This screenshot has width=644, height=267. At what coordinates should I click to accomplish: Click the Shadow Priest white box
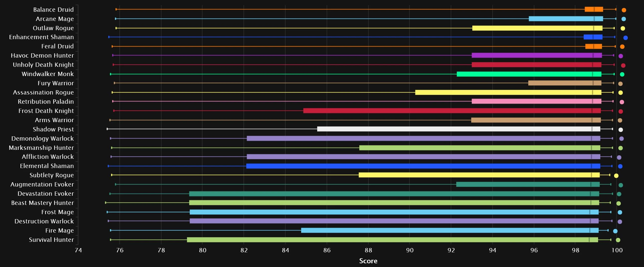pos(459,129)
